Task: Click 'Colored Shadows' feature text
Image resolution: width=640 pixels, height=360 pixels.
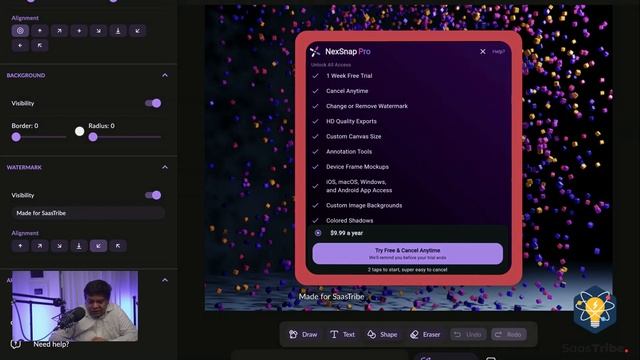Action: pyautogui.click(x=349, y=220)
